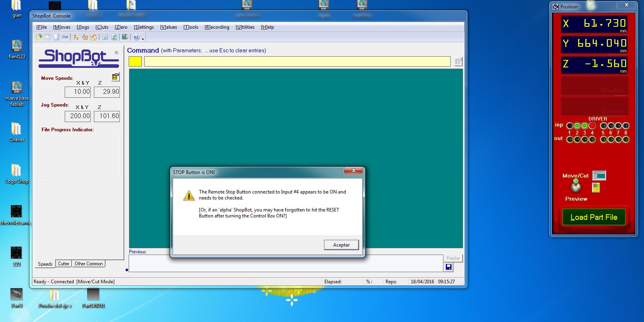Click the checklist toolbar icon
644x322 pixels.
(x=105, y=37)
